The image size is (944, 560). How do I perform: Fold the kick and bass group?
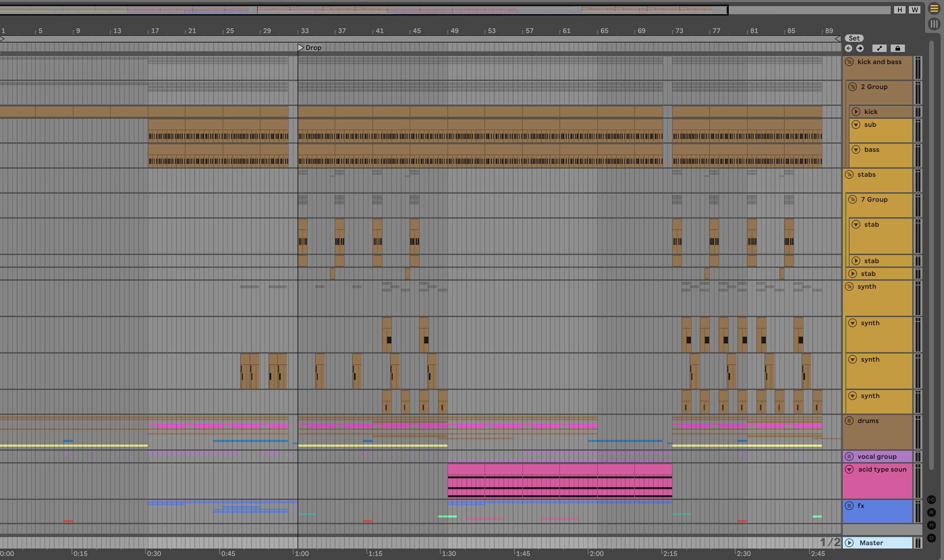pyautogui.click(x=849, y=62)
